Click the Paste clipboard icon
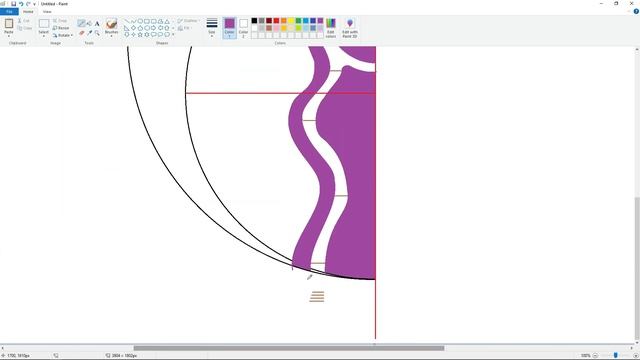Image resolution: width=640 pixels, height=360 pixels. [9, 24]
